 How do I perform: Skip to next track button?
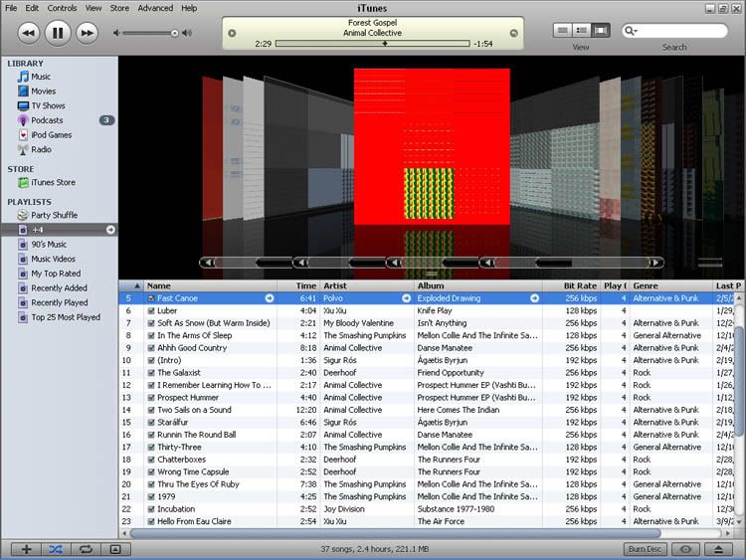87,33
